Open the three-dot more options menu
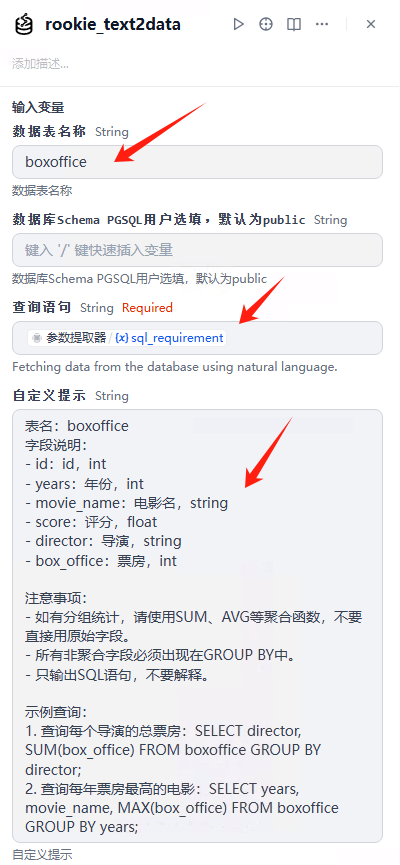Screen dimensions: 400x865 [x=322, y=24]
